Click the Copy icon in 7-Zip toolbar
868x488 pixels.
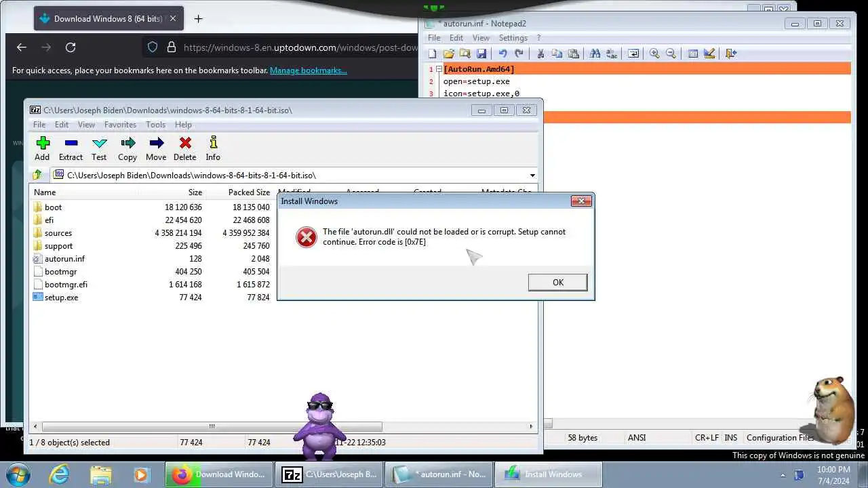127,148
